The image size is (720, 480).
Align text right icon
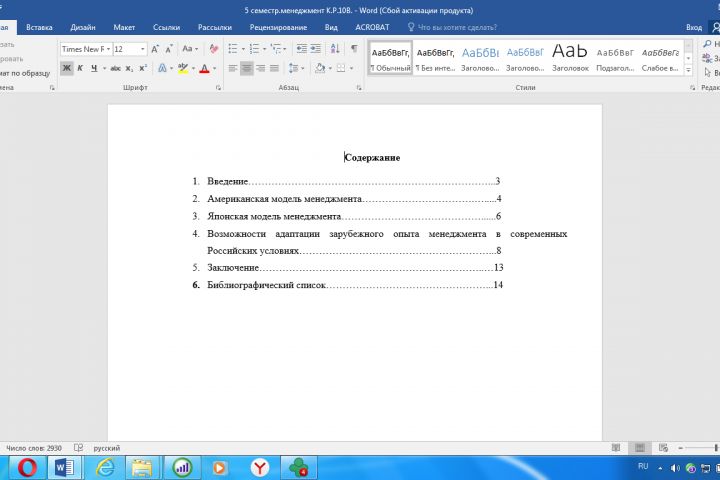click(260, 68)
